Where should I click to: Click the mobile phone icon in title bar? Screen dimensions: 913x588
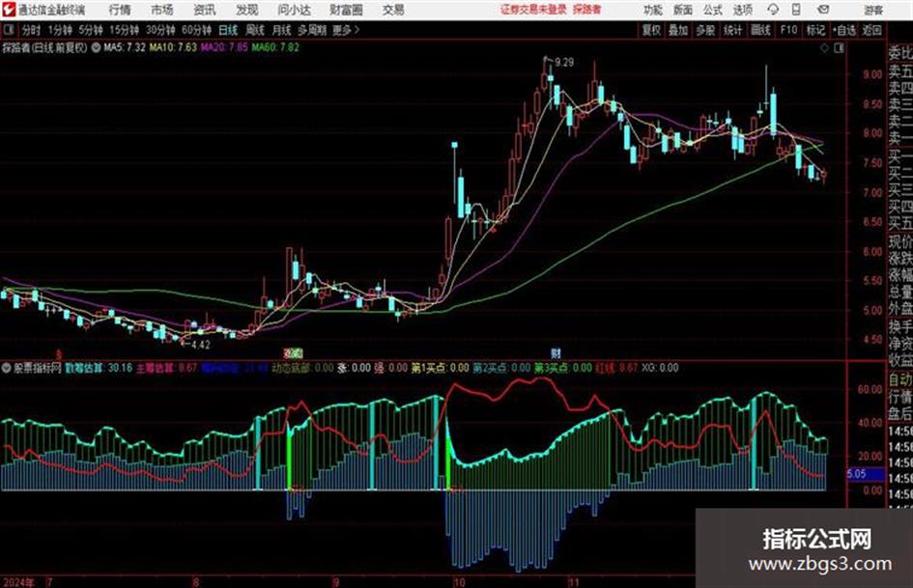pyautogui.click(x=796, y=10)
